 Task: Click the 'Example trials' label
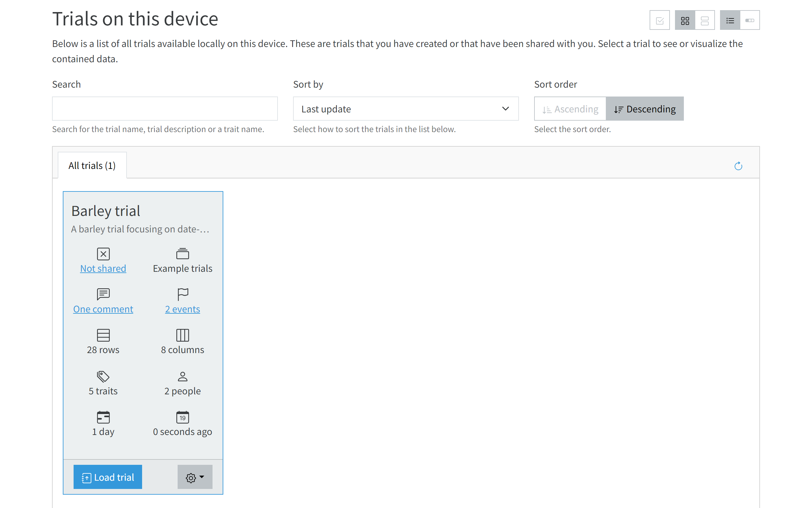[182, 269]
